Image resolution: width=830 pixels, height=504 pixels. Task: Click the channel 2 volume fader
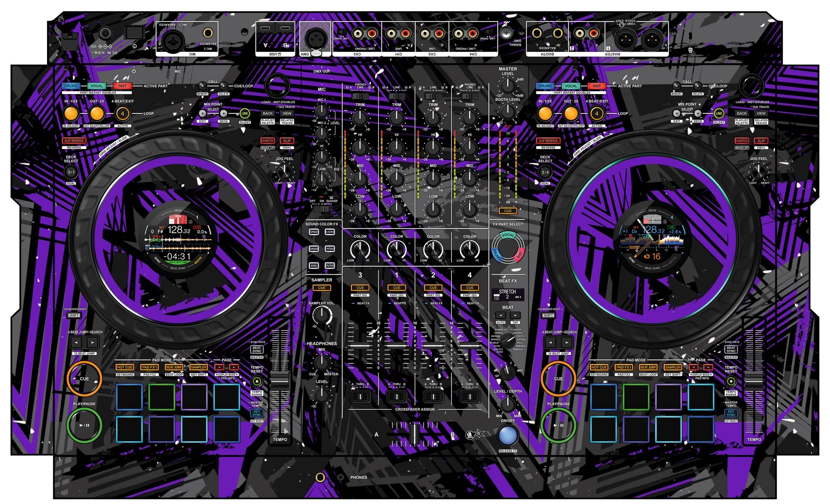pos(433,346)
